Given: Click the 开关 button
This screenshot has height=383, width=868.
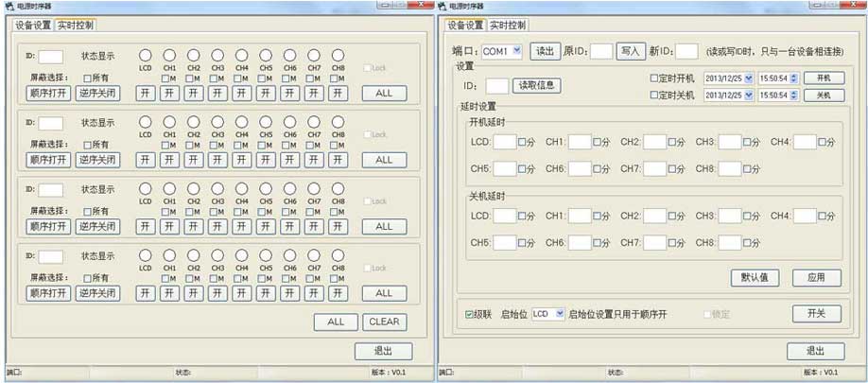Looking at the screenshot, I should tap(817, 314).
